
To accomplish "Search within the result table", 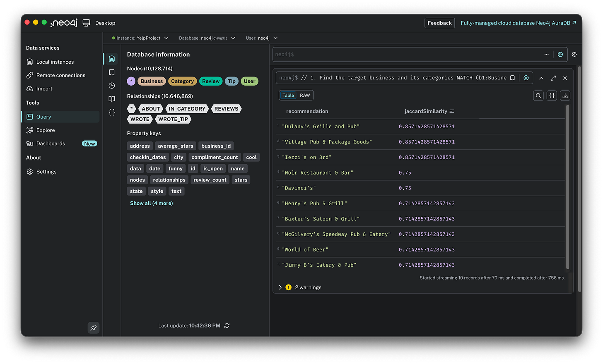I will point(538,96).
